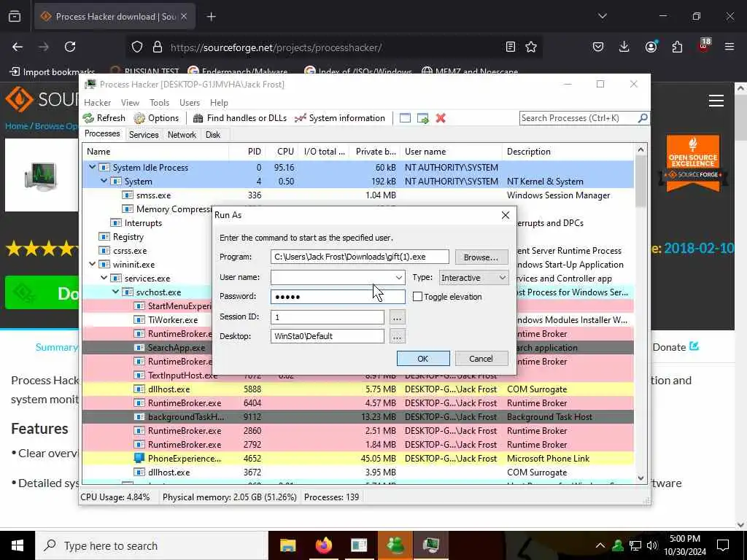The width and height of the screenshot is (747, 560).
Task: Click the process list scroll down arrow
Action: 640,478
